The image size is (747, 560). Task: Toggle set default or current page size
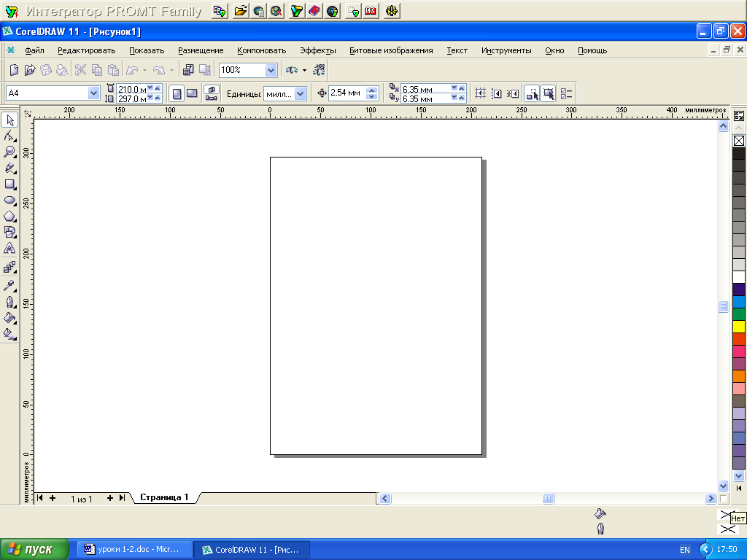tap(211, 93)
